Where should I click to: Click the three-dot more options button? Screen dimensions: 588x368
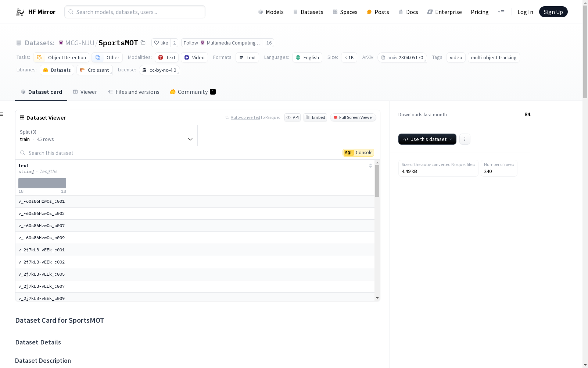click(465, 139)
